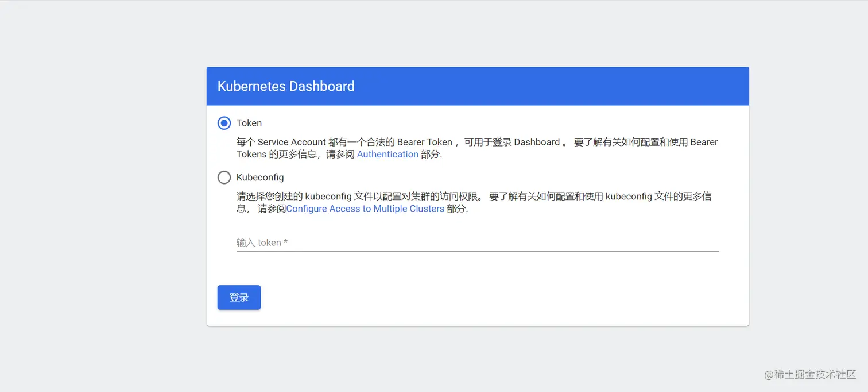Click the Token option label text
Screen dimensions: 868x392
[x=249, y=123]
